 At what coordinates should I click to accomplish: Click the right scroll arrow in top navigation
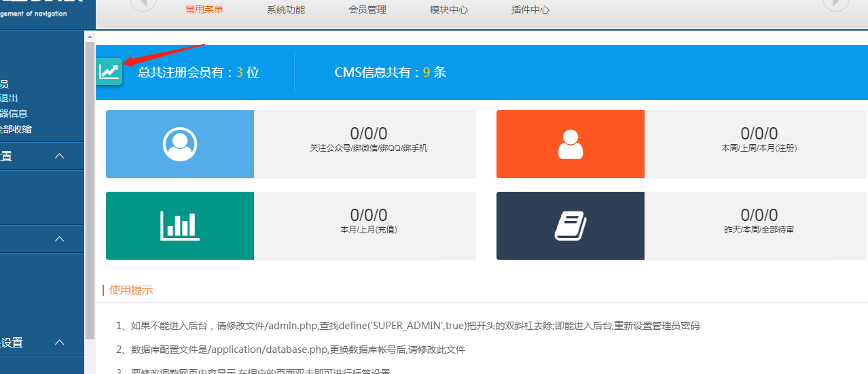836,3
